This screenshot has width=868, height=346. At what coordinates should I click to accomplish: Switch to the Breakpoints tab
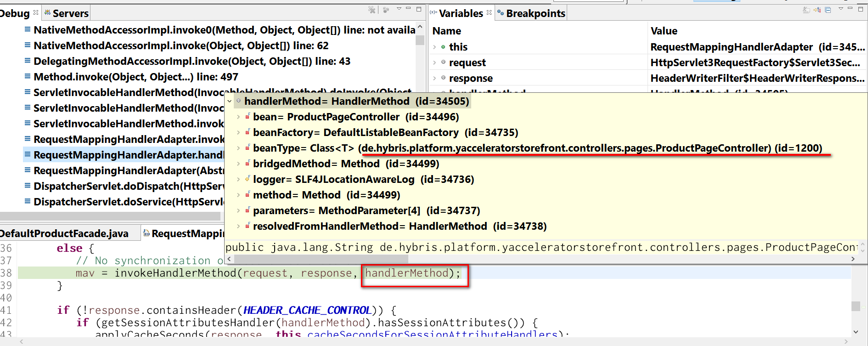[x=531, y=13]
